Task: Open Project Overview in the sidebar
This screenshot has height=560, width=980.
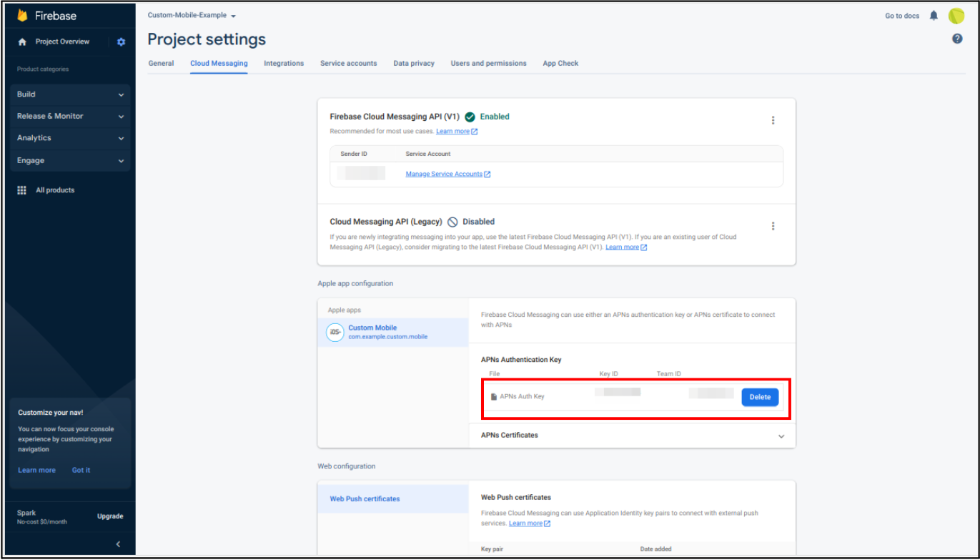Action: (x=62, y=41)
